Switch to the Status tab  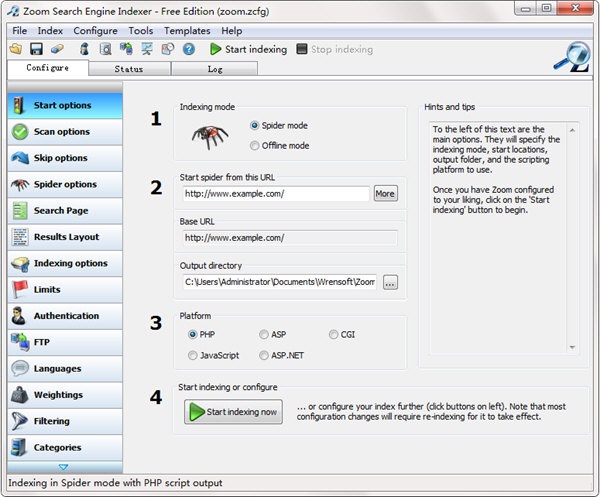pos(129,69)
